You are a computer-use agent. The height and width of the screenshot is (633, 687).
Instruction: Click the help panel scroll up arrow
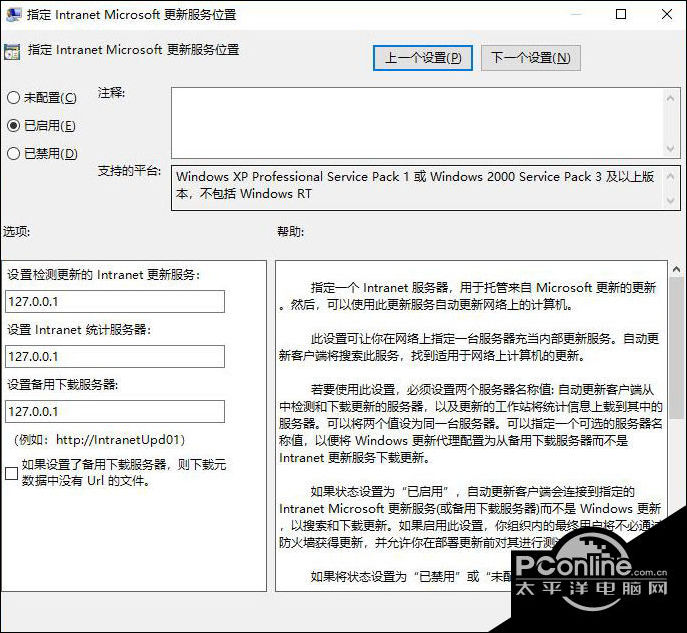677,269
